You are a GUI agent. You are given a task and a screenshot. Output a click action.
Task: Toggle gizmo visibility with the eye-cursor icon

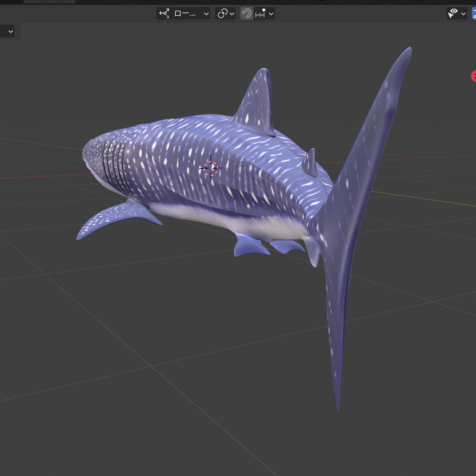(453, 13)
